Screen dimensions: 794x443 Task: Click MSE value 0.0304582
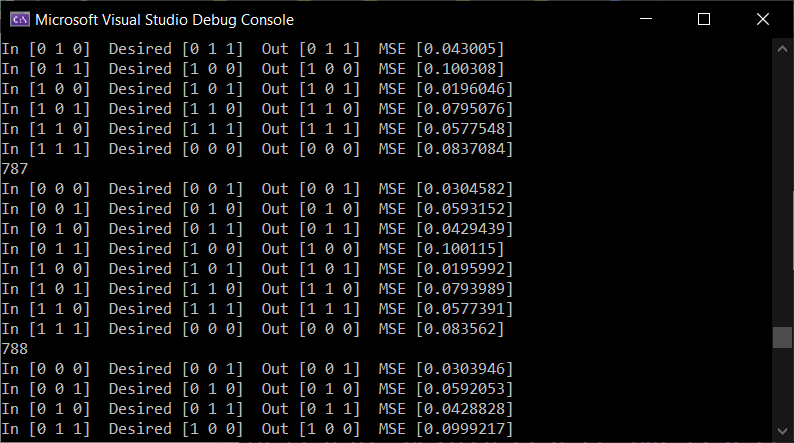464,189
